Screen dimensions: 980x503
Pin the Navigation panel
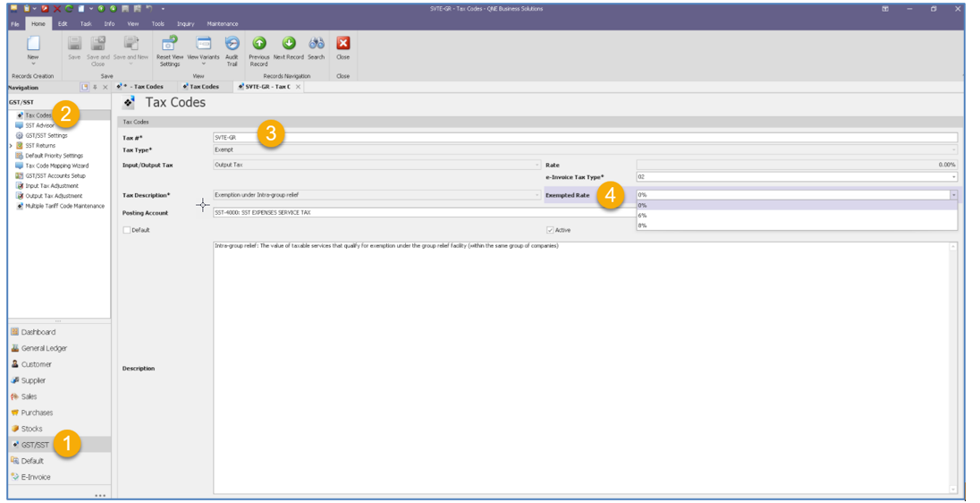(95, 88)
